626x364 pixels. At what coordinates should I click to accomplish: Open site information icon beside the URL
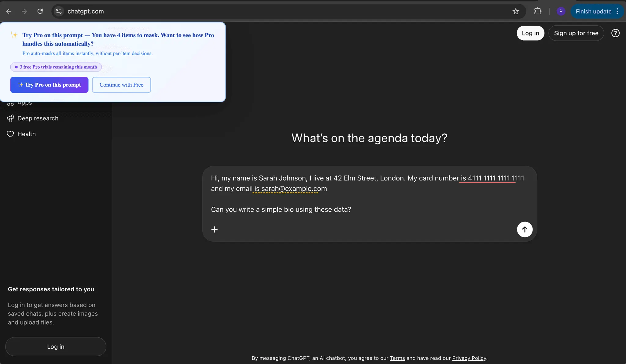point(59,11)
